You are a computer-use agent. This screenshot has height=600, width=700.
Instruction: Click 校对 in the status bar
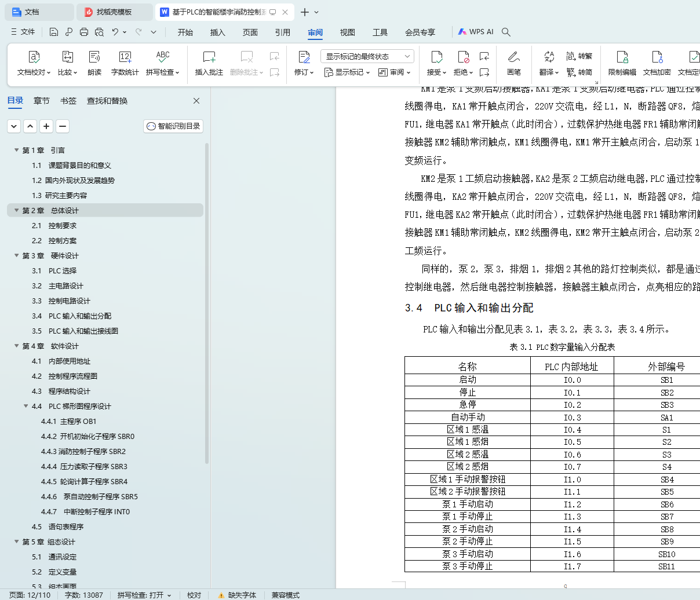coord(194,595)
